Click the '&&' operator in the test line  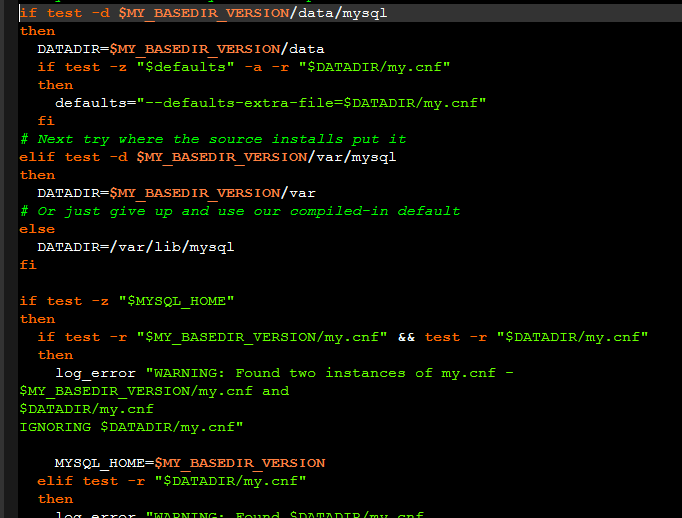406,337
